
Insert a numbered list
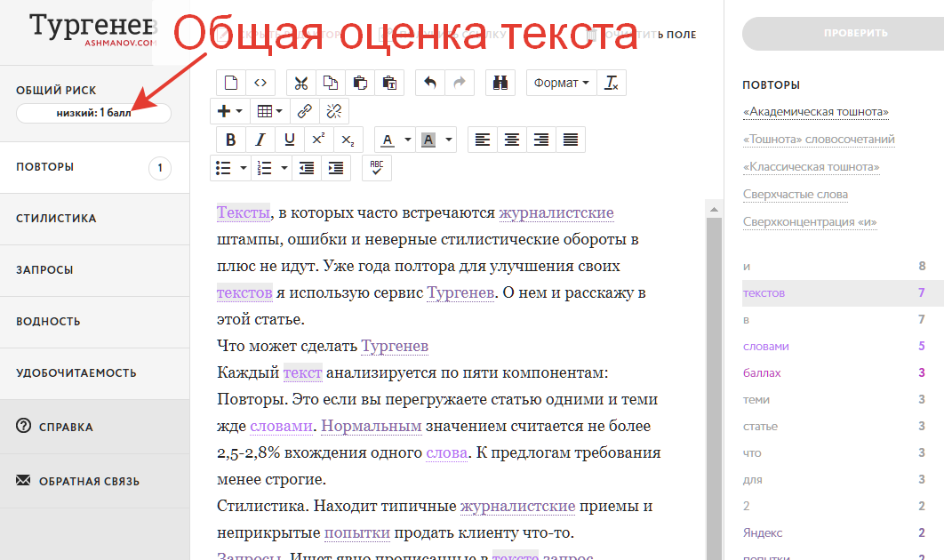pyautogui.click(x=264, y=168)
